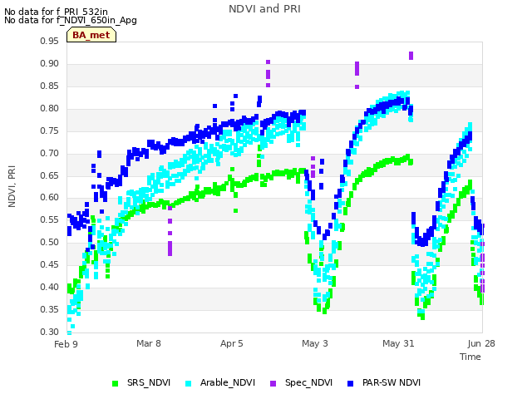Click the blue PAR-SW NDVI legend marker
532x399 pixels.
(351, 383)
